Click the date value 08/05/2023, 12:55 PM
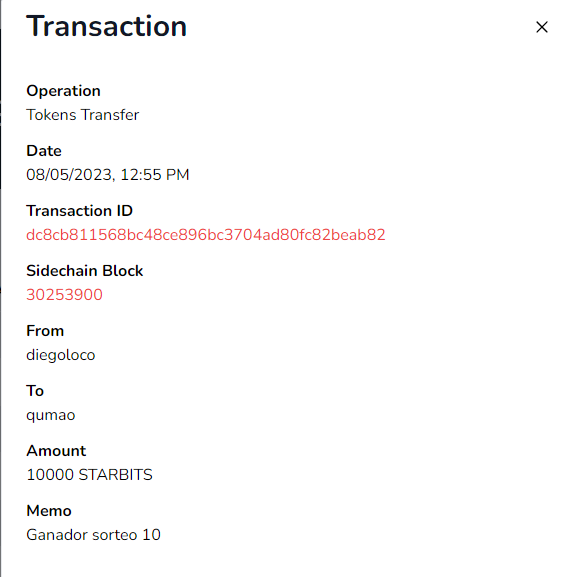 (107, 175)
